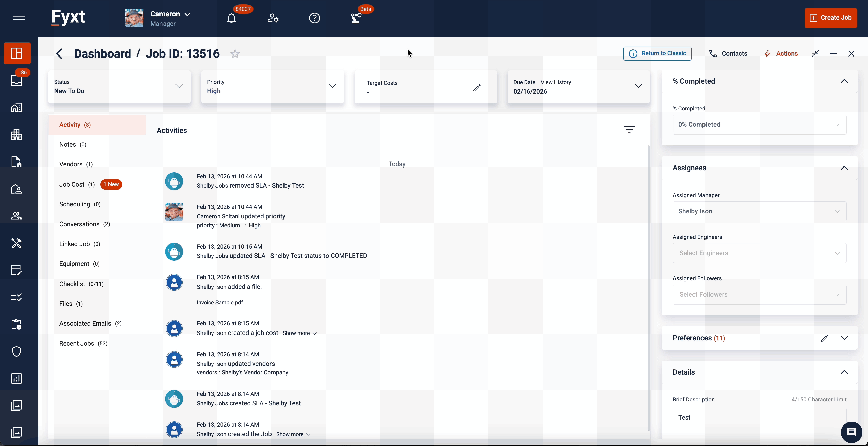Switch to the Job Cost tab

tap(72, 184)
